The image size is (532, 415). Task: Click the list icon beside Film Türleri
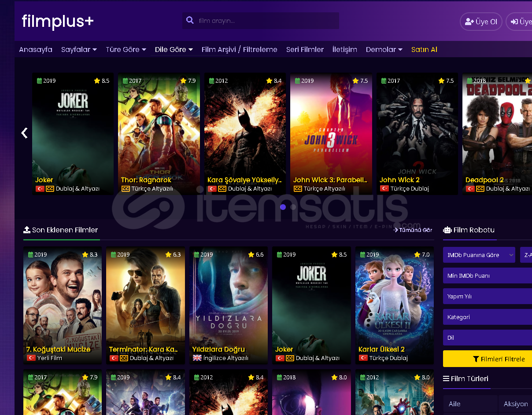click(x=446, y=378)
